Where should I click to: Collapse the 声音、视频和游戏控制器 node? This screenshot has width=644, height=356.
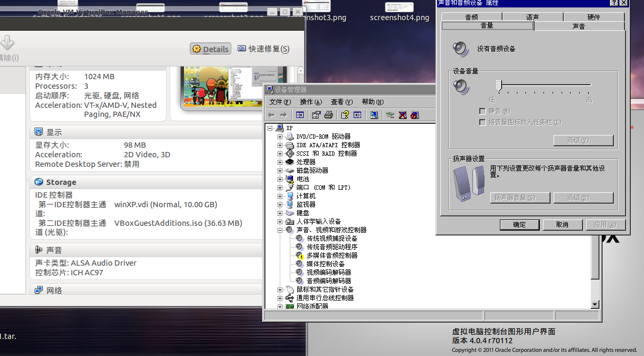(280, 230)
